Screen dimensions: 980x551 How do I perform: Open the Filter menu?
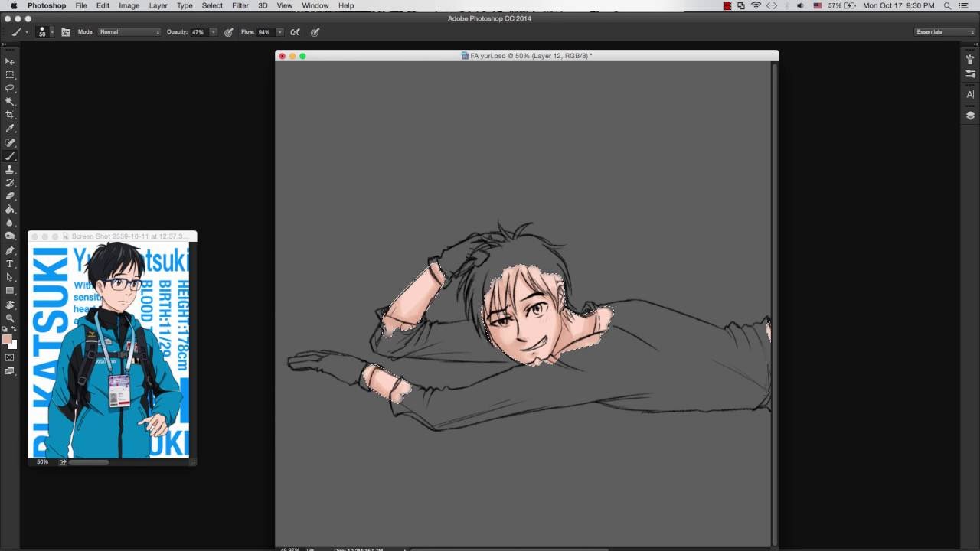pyautogui.click(x=240, y=5)
